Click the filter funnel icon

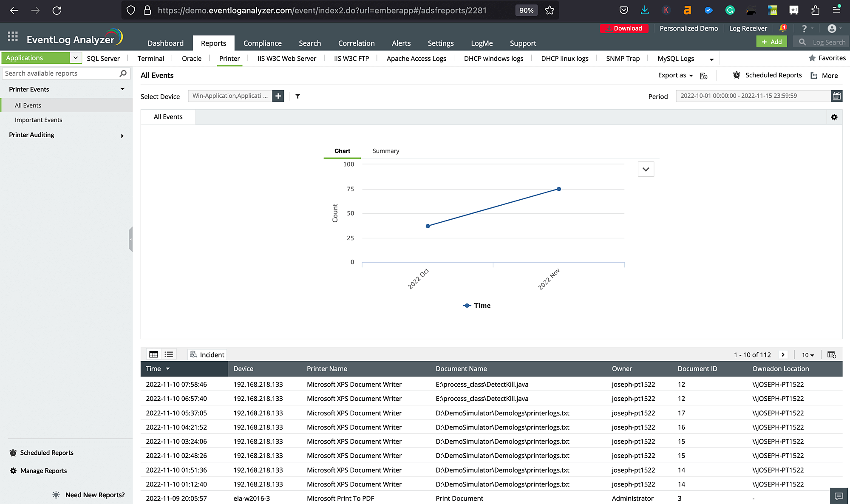(297, 96)
